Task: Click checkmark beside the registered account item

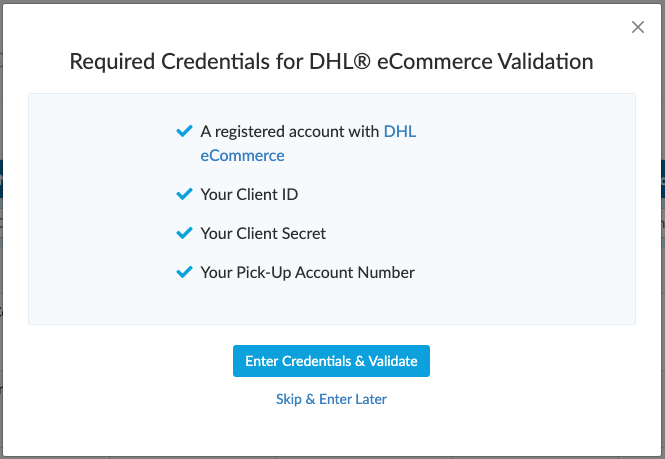Action: (183, 131)
